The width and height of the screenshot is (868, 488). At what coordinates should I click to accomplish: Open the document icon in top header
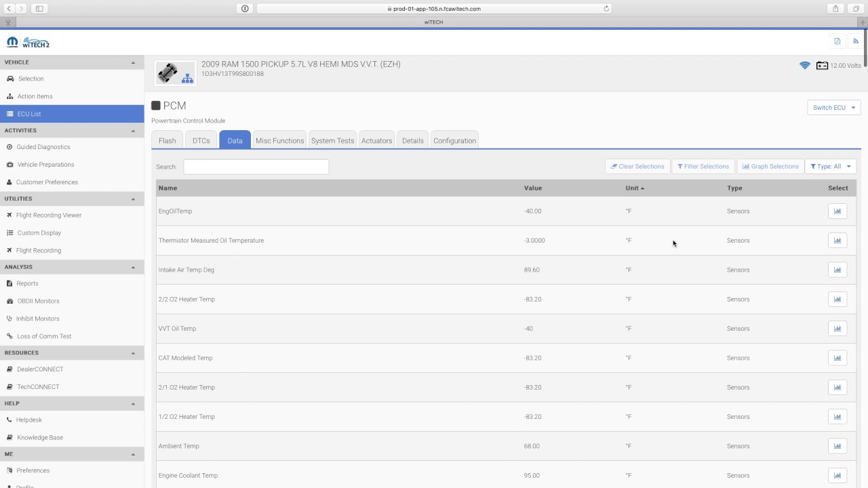(837, 41)
